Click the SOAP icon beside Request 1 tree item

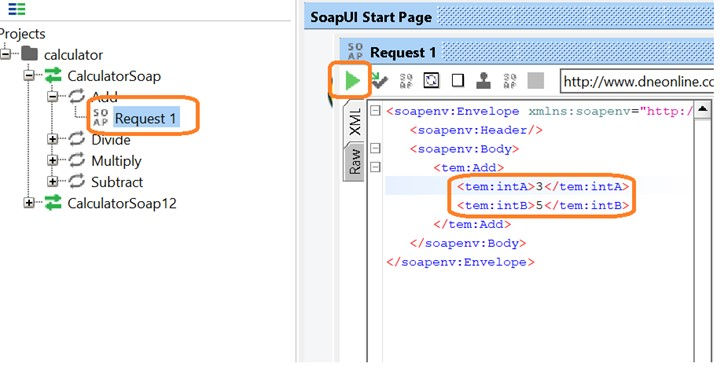tap(100, 118)
